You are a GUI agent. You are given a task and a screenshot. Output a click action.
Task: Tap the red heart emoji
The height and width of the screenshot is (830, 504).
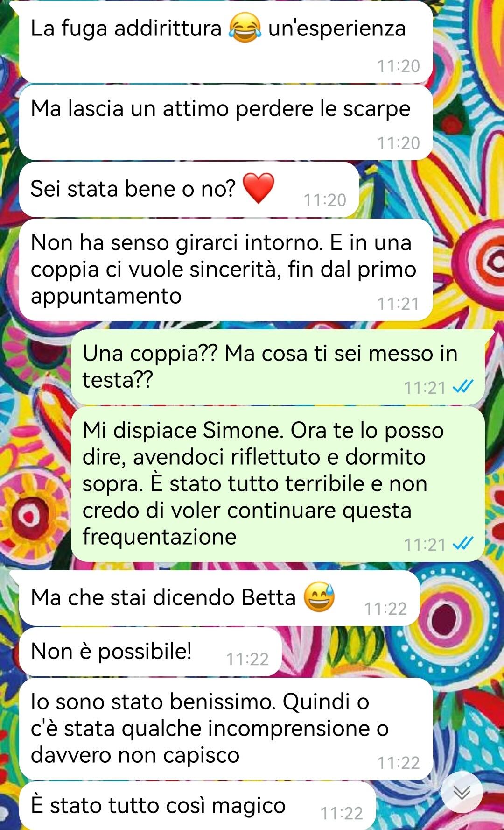pyautogui.click(x=259, y=188)
